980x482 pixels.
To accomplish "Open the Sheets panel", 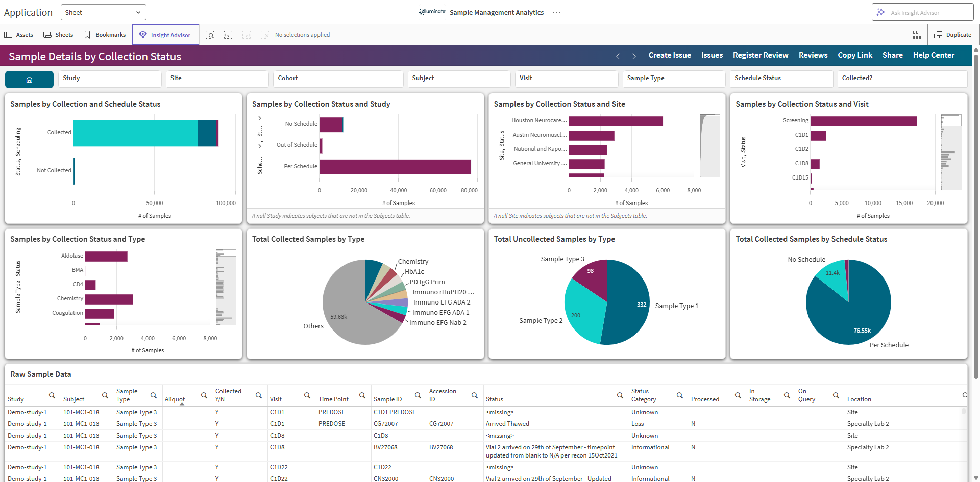I will [x=58, y=35].
